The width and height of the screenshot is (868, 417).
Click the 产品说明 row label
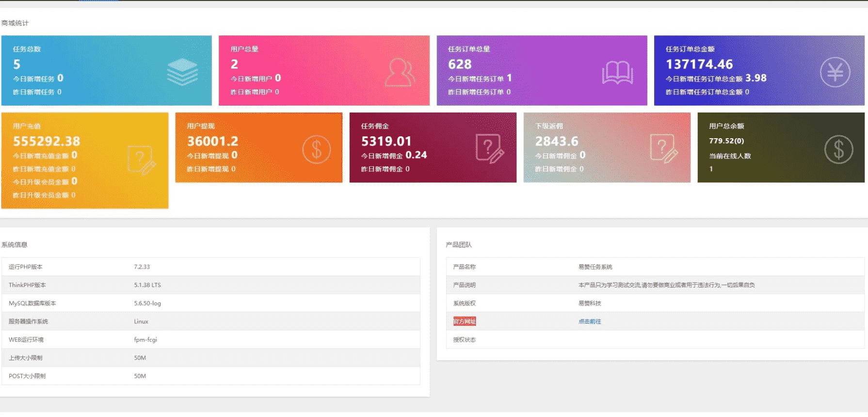coord(465,285)
